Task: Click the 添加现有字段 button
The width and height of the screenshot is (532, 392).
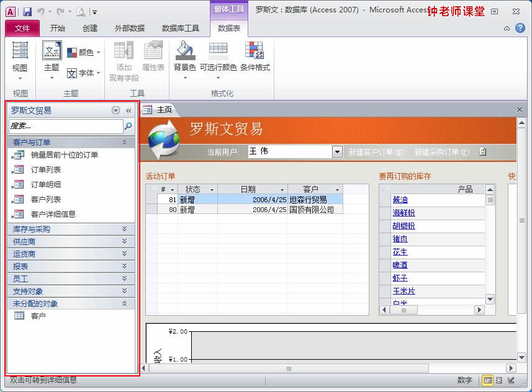Action: pos(124,61)
